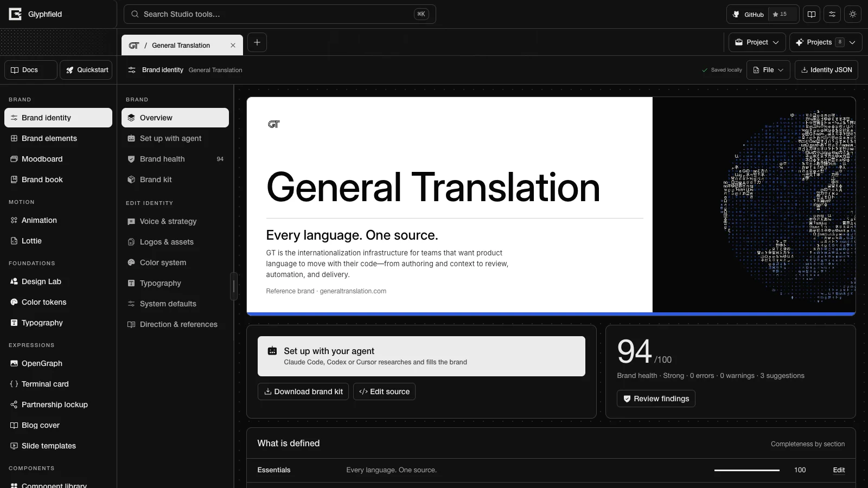This screenshot has width=868, height=488.
Task: Open Brand book in the sidebar
Action: 58,179
